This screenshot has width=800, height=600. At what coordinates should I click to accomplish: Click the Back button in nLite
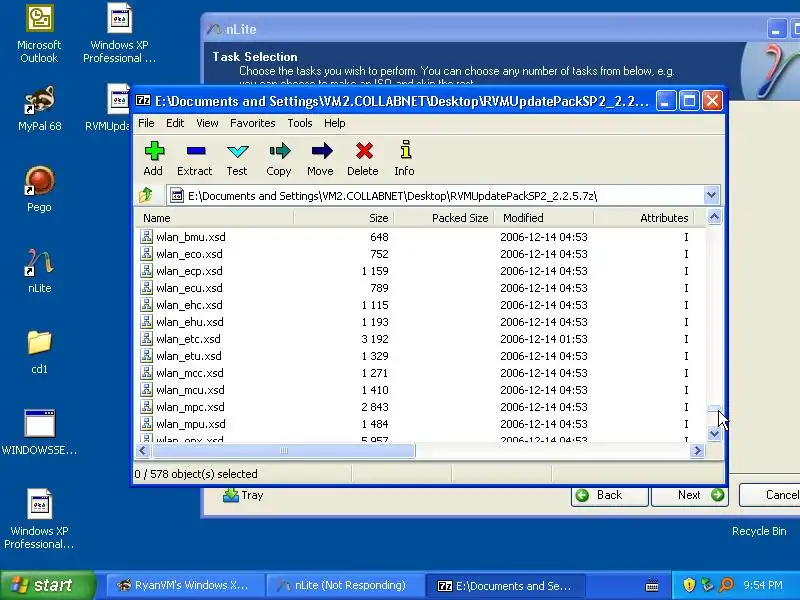pyautogui.click(x=610, y=495)
